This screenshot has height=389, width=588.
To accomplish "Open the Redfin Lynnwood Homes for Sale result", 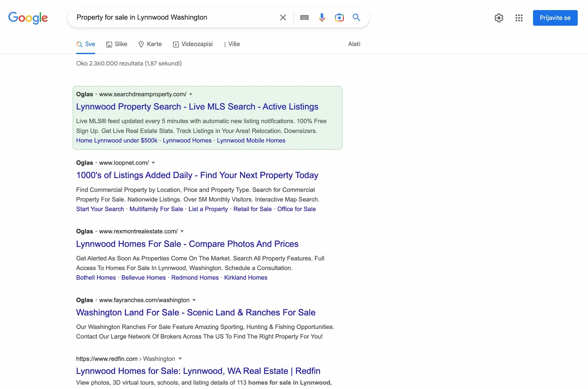I will click(x=198, y=371).
